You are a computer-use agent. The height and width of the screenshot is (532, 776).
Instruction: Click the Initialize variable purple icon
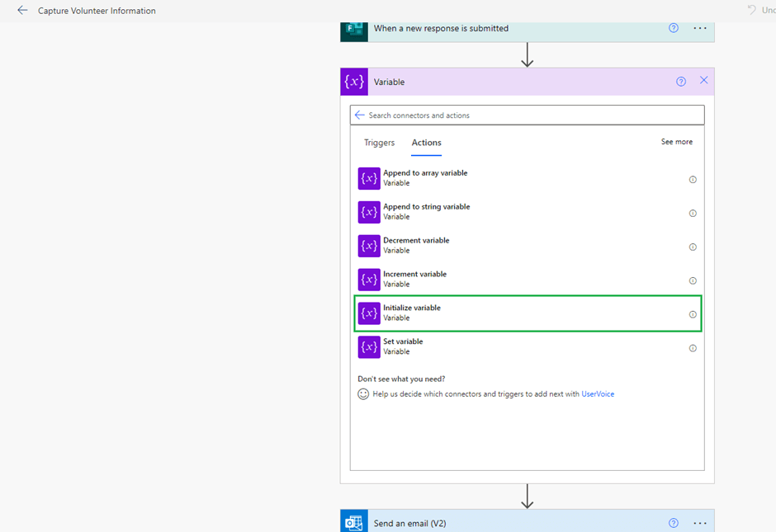369,313
